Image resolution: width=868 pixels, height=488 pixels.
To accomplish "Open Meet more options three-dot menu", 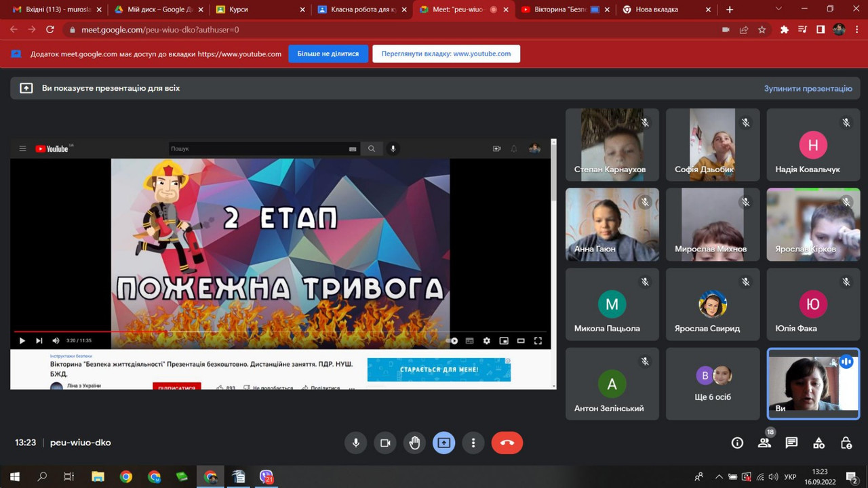I will coord(473,443).
